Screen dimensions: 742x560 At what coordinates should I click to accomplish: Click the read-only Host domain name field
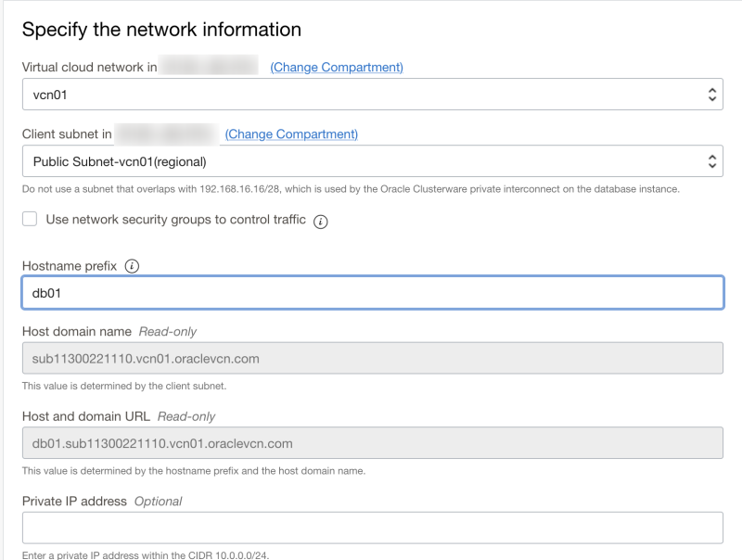tap(371, 358)
